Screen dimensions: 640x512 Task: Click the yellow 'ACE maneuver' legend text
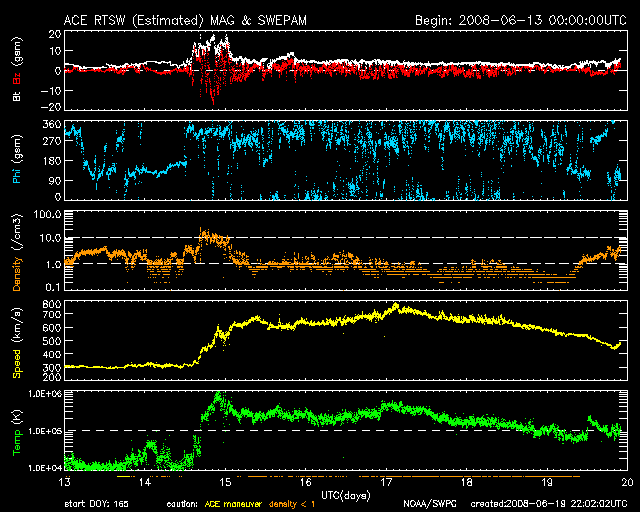click(233, 504)
